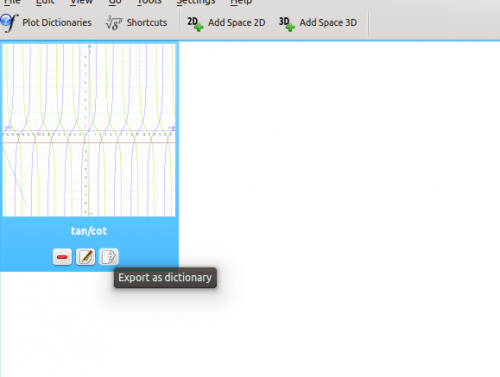Select the tan/cot title label
The height and width of the screenshot is (377, 500).
pos(89,231)
